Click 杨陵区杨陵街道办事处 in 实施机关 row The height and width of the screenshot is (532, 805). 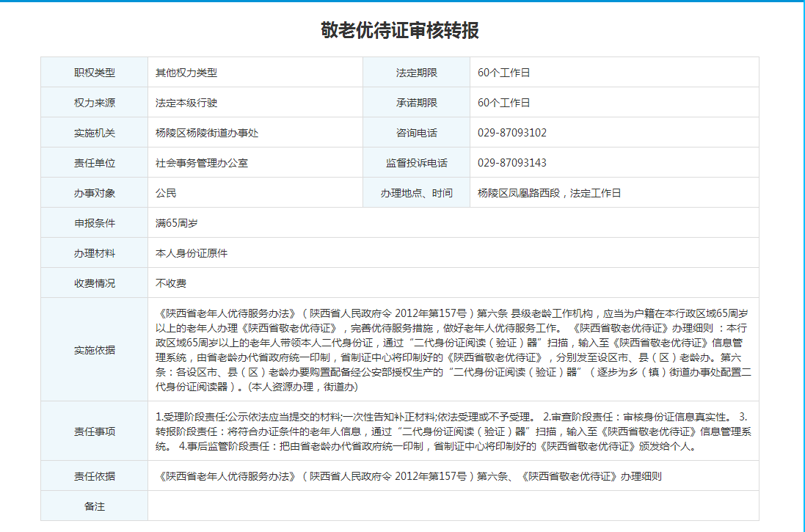tap(207, 133)
